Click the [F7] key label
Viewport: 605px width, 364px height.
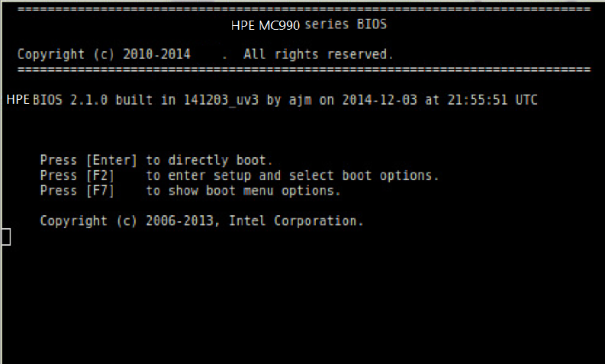click(100, 191)
